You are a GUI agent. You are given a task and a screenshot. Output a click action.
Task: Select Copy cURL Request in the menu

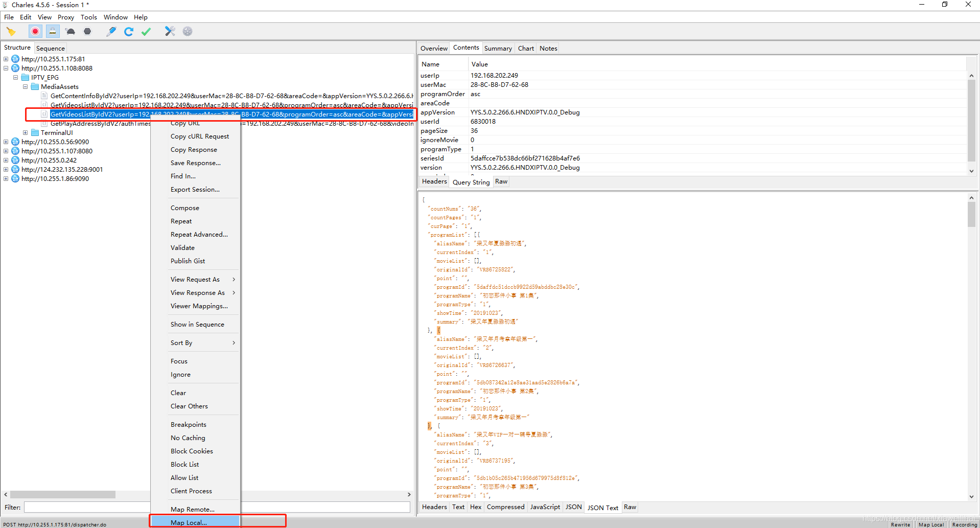[x=199, y=136]
